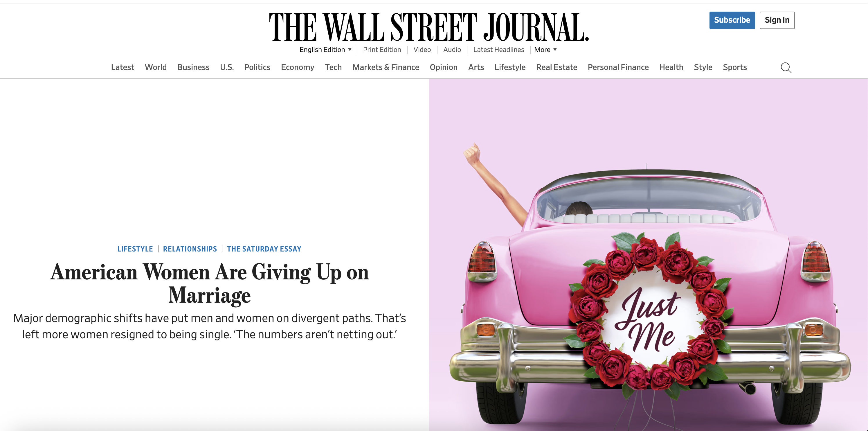The width and height of the screenshot is (868, 431).
Task: Go to the Economy section
Action: tap(298, 67)
